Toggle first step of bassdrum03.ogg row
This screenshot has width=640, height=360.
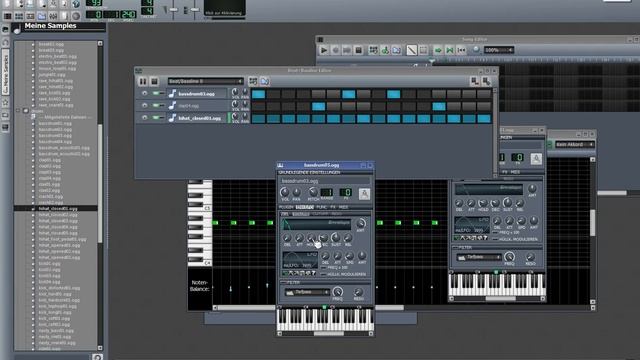[258, 94]
